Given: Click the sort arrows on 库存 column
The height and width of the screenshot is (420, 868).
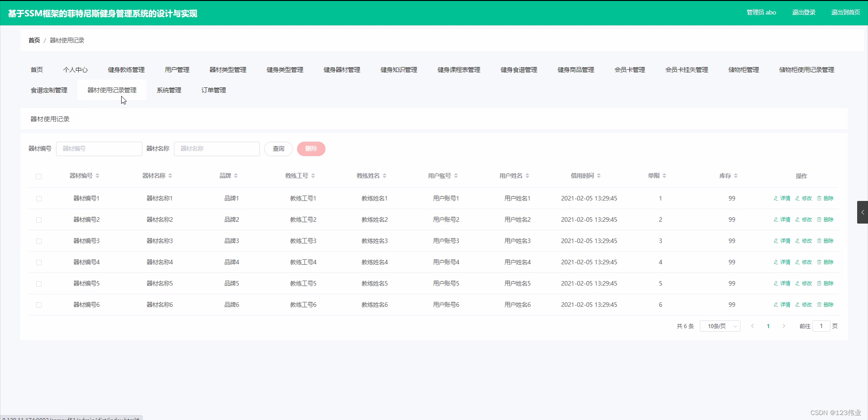Looking at the screenshot, I should click(x=735, y=176).
